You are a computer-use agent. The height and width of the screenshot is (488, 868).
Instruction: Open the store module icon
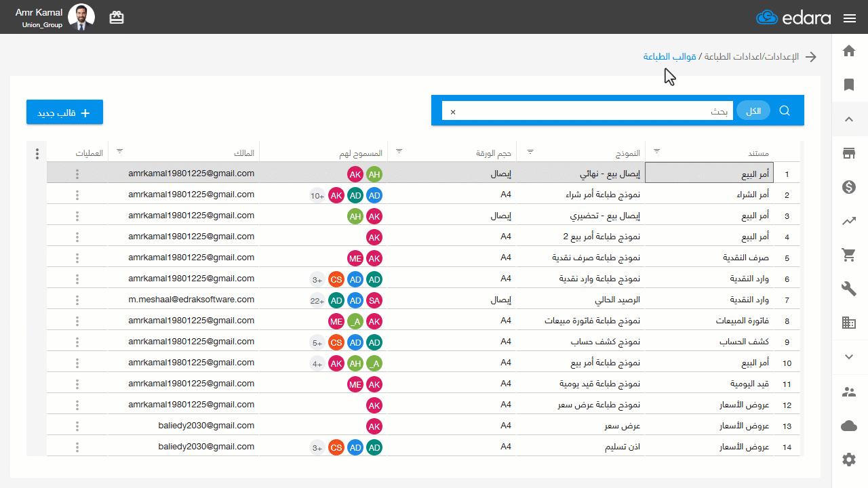pos(849,154)
